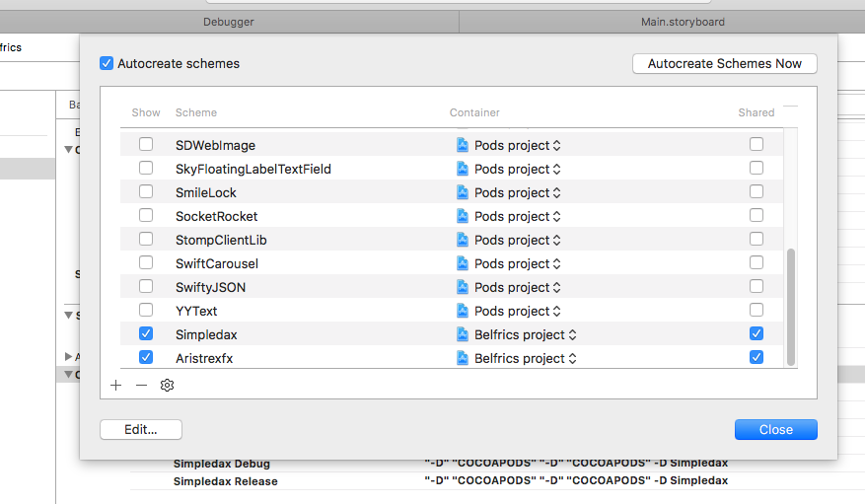Viewport: 865px width, 504px height.
Task: Switch to the Main.storyboard tab
Action: coord(683,22)
